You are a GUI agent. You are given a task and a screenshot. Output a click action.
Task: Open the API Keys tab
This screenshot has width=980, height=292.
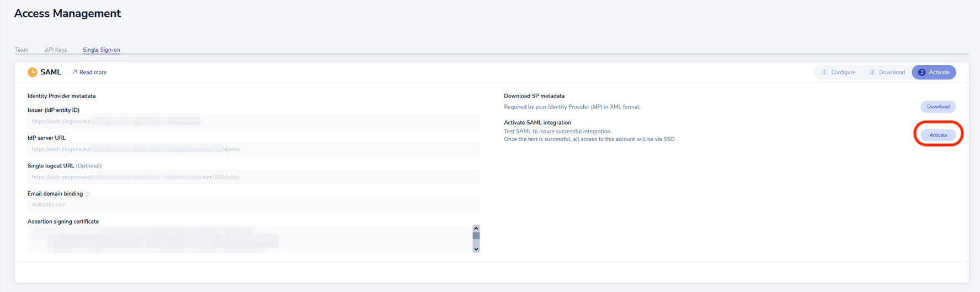[x=56, y=50]
